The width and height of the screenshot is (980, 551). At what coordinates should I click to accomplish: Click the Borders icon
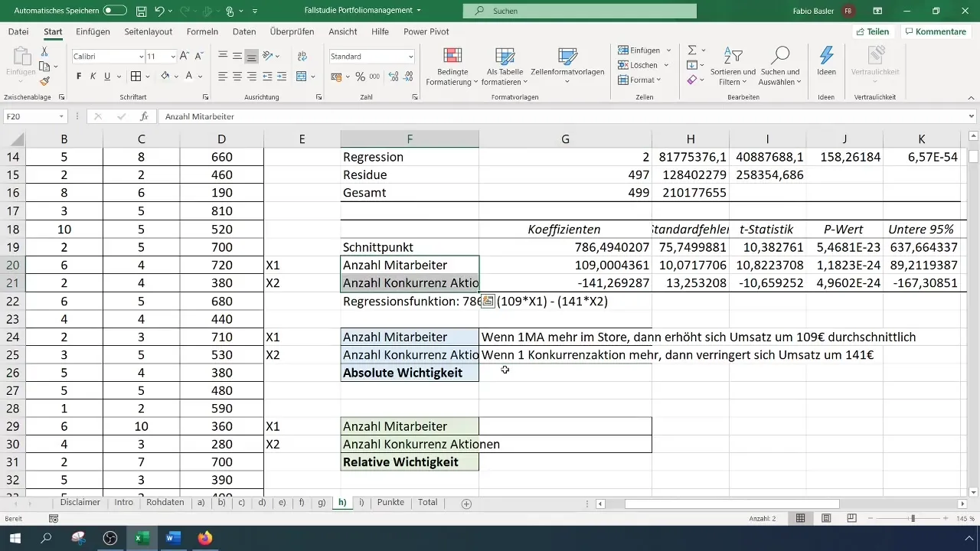click(x=136, y=77)
